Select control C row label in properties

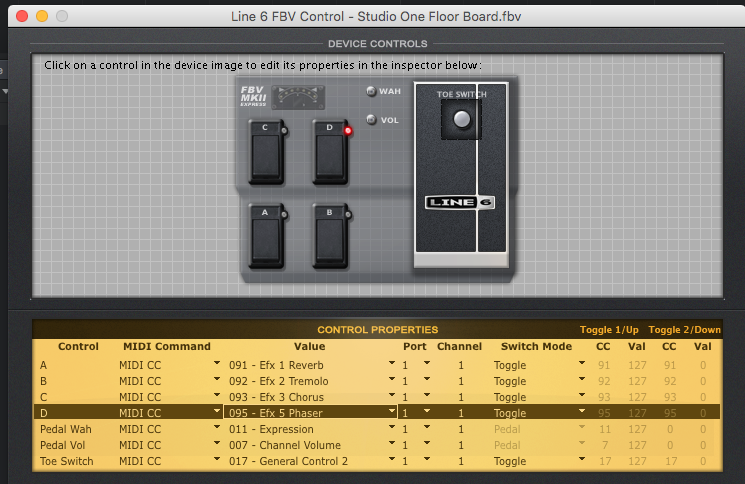coord(43,397)
